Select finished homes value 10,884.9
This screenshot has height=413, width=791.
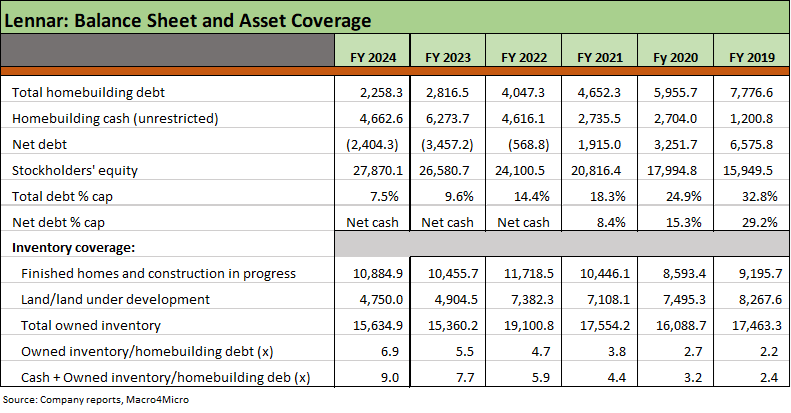click(x=378, y=274)
